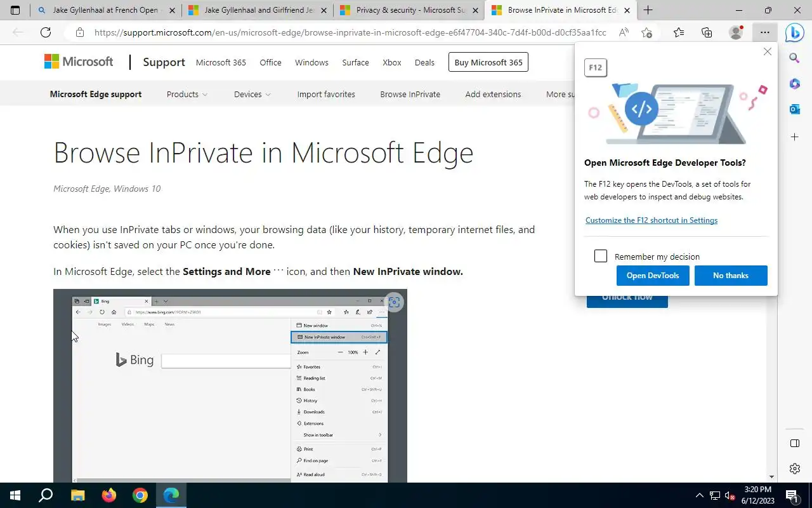Click page scrollbar down arrow
The width and height of the screenshot is (812, 508).
771,477
